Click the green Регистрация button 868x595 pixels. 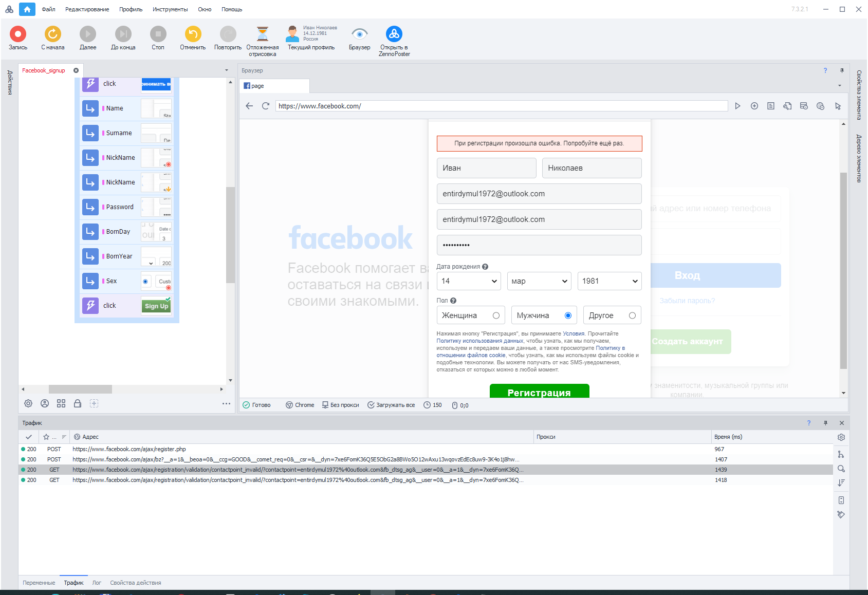tap(539, 391)
